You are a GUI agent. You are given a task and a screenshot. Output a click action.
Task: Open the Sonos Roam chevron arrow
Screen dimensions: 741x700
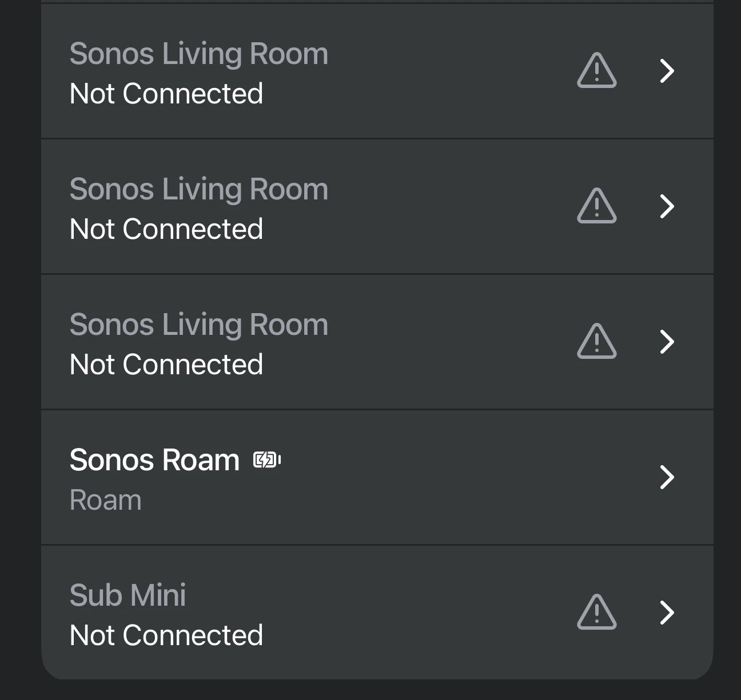click(x=667, y=477)
